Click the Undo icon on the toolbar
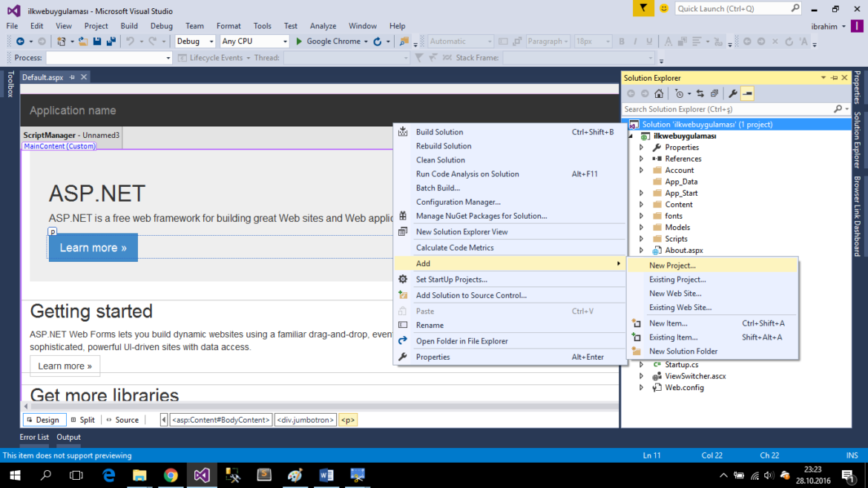 pyautogui.click(x=131, y=42)
